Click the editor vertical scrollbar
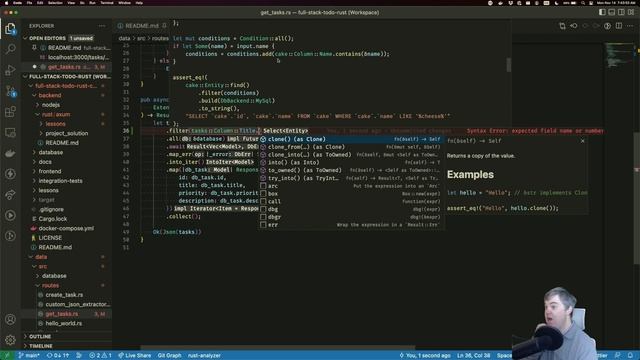This screenshot has width=640, height=360. [637, 198]
